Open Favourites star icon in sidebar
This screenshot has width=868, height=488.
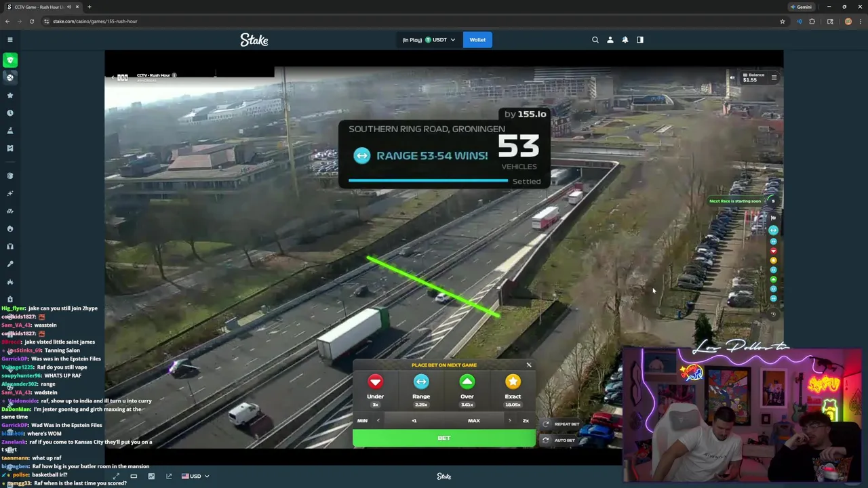10,96
